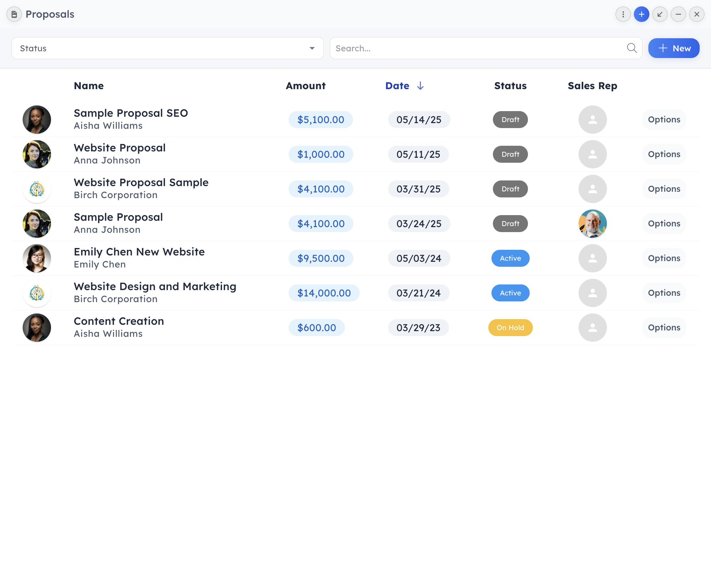Click the Active badge for Emily Chen New Website

click(510, 258)
